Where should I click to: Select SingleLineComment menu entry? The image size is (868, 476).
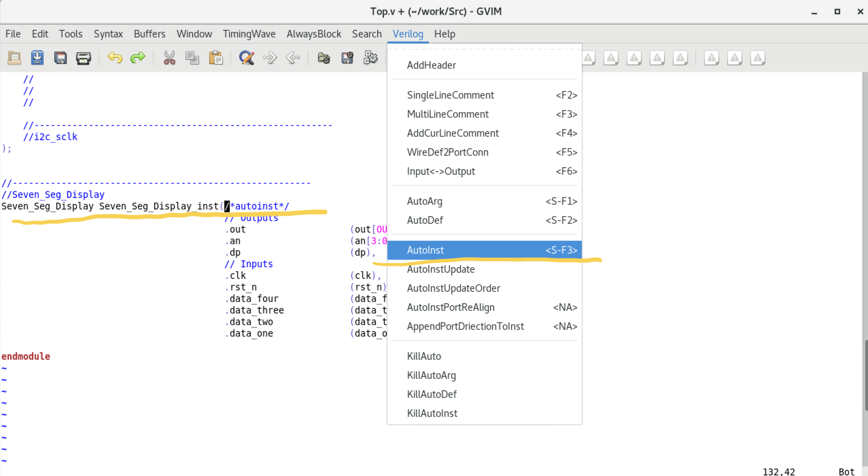485,95
